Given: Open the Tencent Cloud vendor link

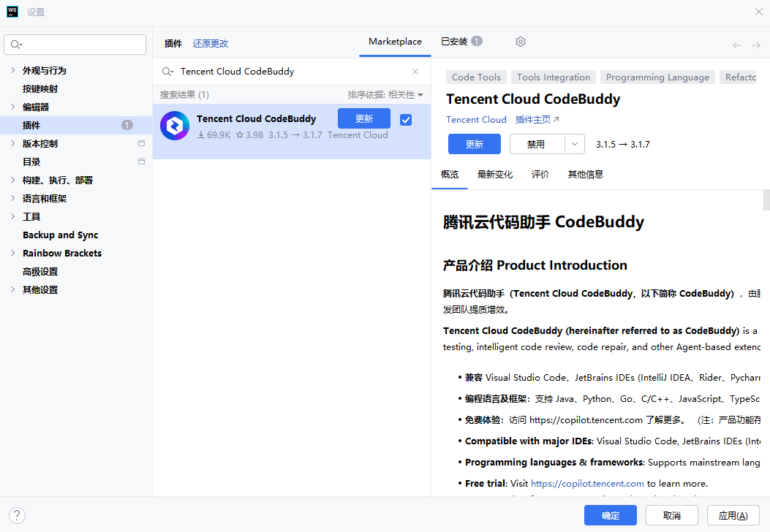Looking at the screenshot, I should (476, 120).
